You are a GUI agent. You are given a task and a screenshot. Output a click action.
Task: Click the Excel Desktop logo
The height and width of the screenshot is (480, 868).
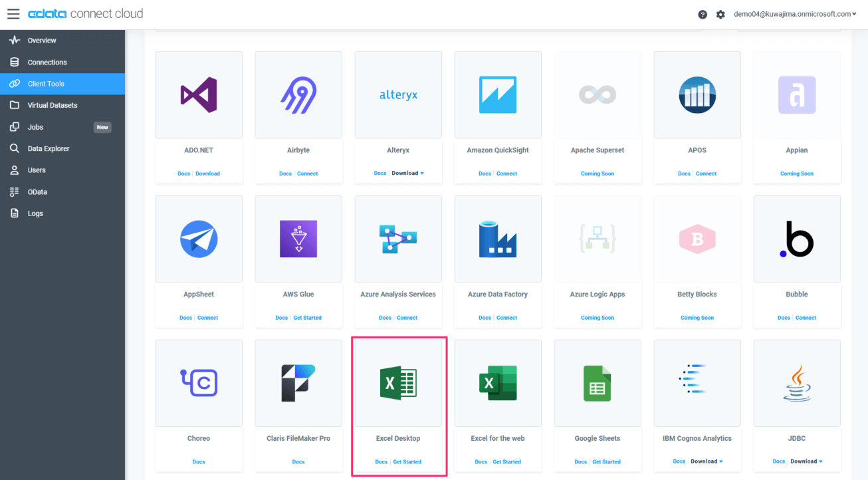pos(398,384)
